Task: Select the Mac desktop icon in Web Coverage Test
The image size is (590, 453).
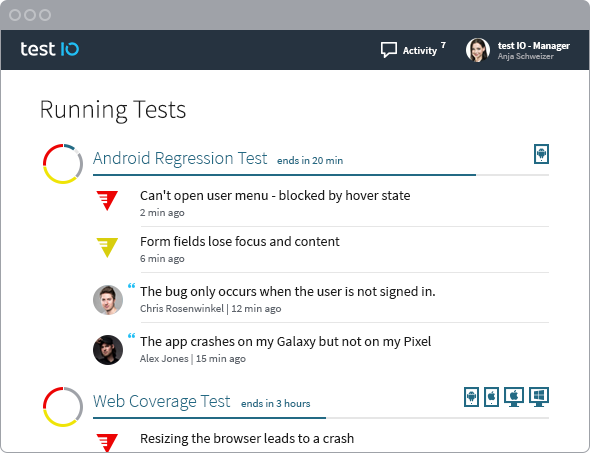Action: coord(514,397)
